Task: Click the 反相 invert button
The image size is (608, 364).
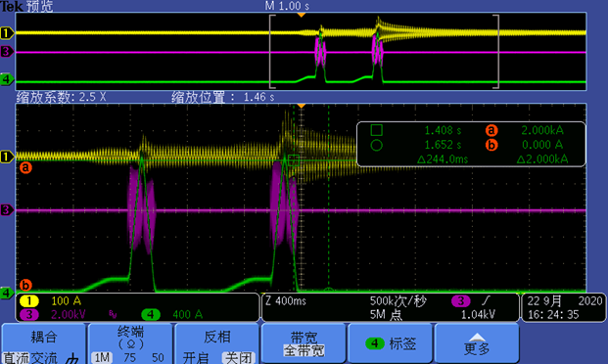Action: 217,343
